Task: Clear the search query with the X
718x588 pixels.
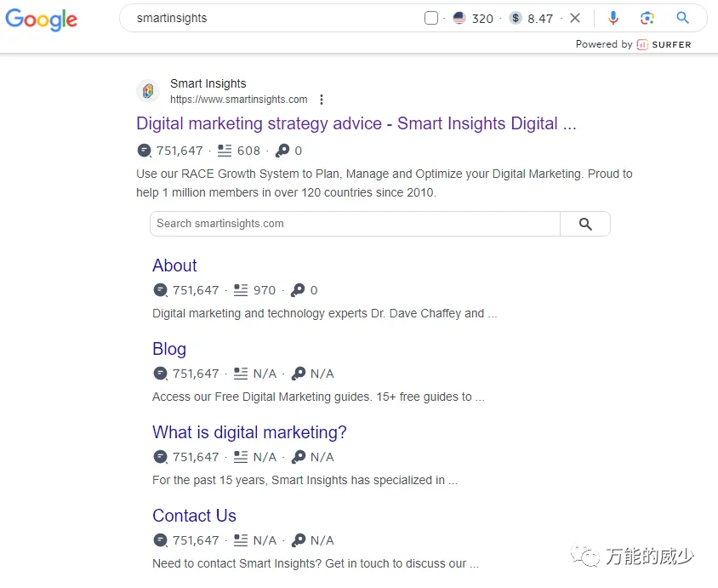Action: click(x=575, y=18)
